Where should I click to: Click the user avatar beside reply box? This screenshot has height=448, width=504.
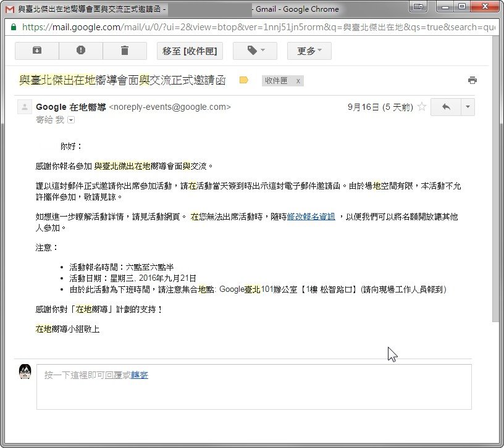click(x=25, y=371)
